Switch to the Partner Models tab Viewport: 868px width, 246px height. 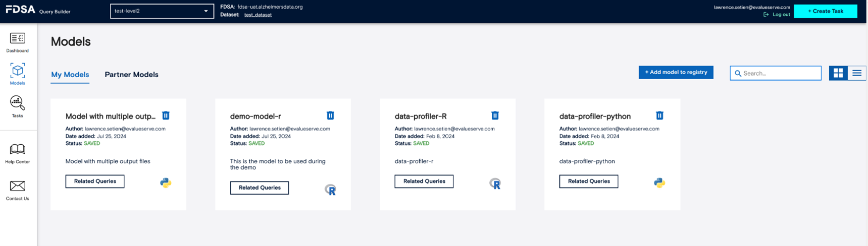[131, 75]
